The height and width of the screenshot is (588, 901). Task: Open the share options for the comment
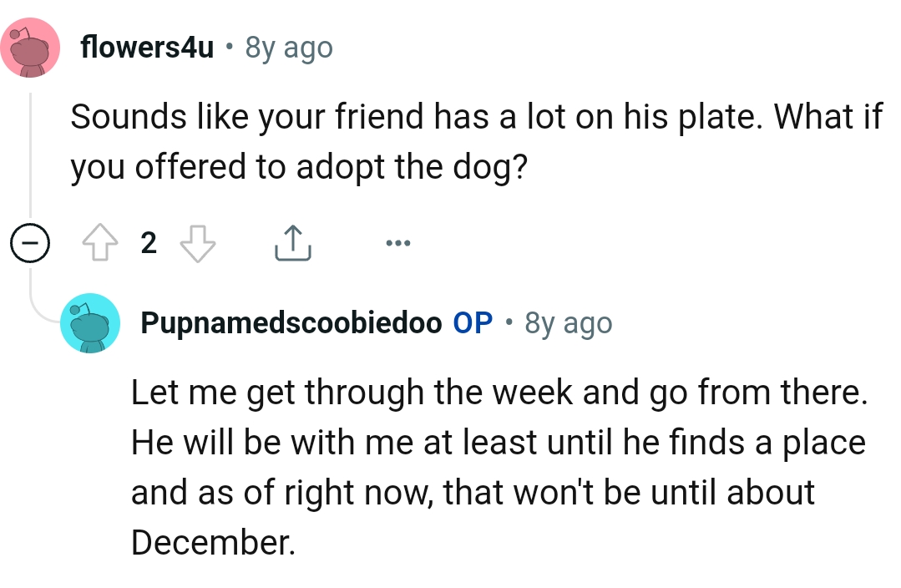click(x=292, y=242)
